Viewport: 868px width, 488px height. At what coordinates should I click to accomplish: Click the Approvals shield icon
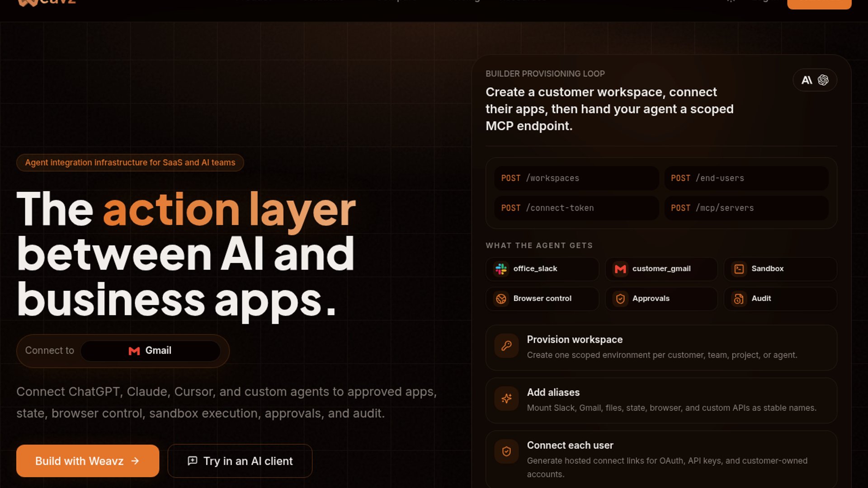pos(620,299)
